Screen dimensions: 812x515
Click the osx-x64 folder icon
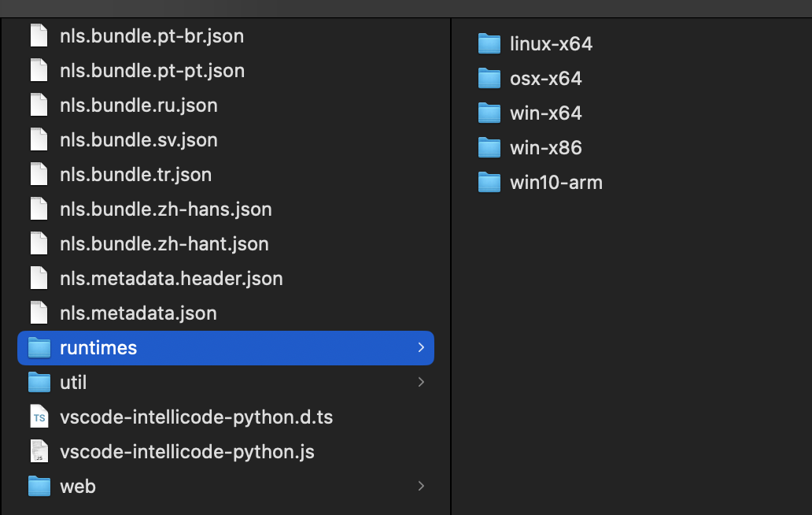[x=489, y=78]
